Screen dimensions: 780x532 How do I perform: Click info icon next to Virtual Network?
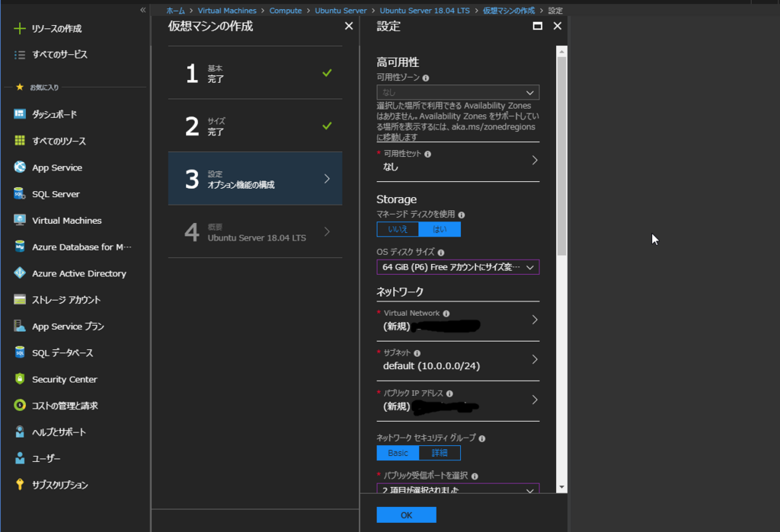[x=446, y=314]
